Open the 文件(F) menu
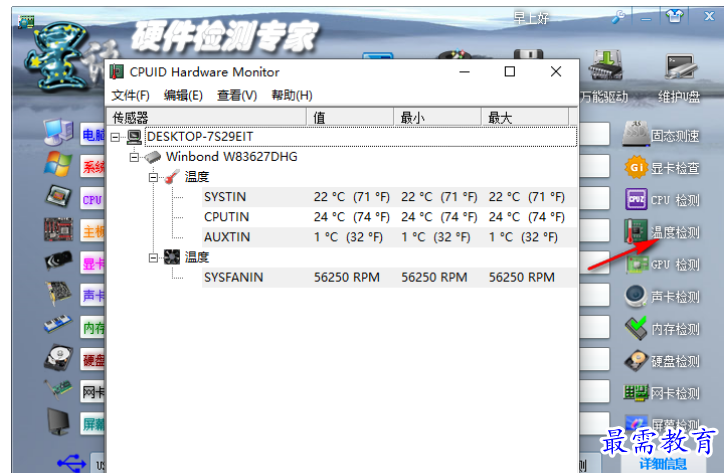 131,96
